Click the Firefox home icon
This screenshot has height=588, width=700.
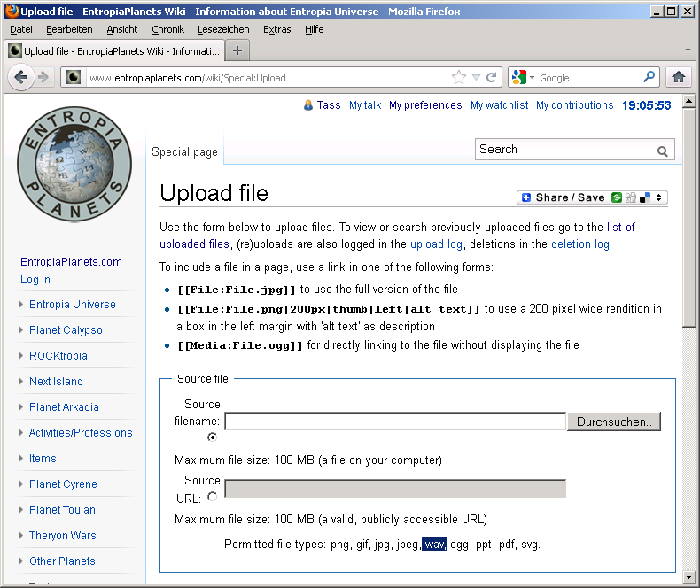click(x=679, y=77)
